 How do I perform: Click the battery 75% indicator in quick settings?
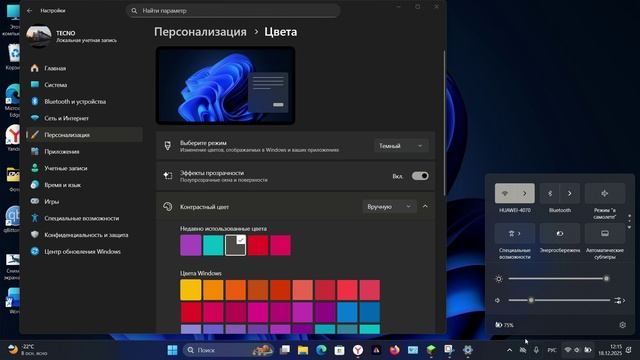point(504,325)
